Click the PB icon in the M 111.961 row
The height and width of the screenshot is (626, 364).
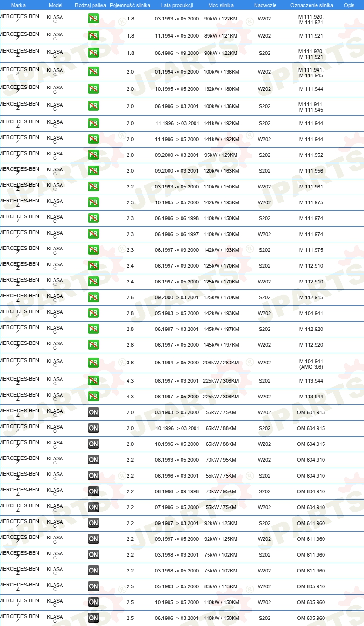point(94,187)
